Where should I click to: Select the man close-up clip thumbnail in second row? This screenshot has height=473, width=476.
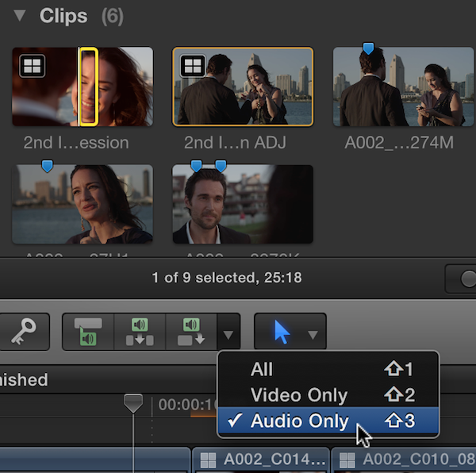(243, 204)
